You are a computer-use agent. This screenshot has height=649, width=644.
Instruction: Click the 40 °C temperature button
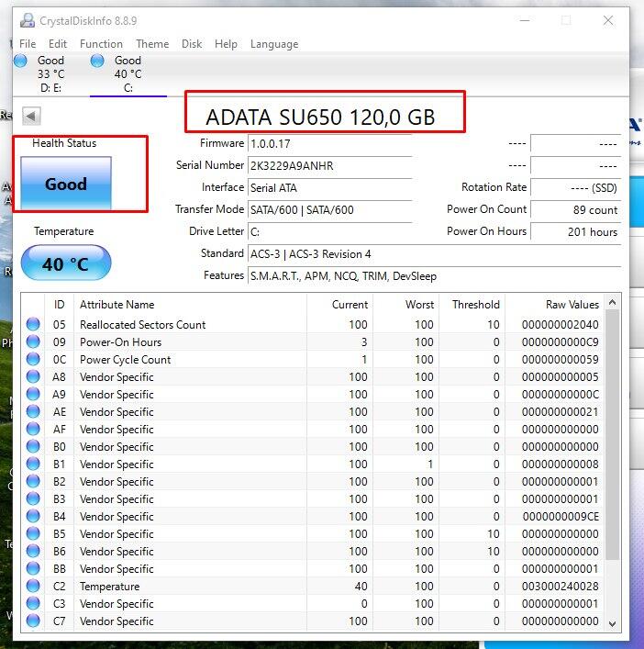(66, 263)
